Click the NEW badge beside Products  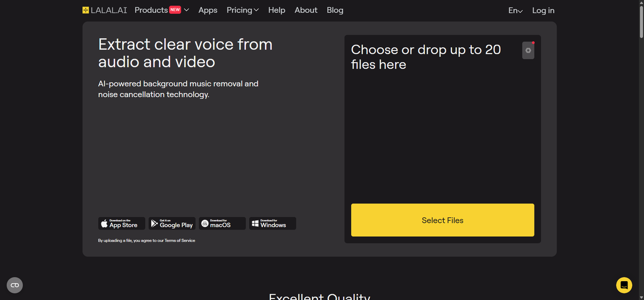tap(175, 10)
